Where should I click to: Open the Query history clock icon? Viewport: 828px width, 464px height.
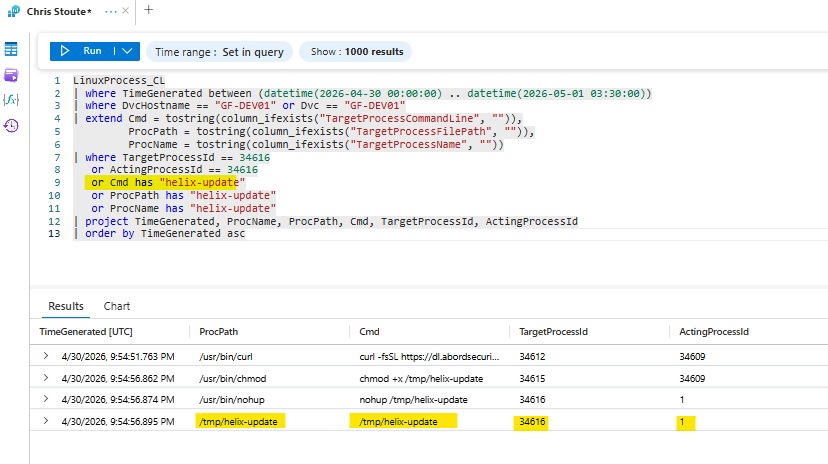point(11,126)
